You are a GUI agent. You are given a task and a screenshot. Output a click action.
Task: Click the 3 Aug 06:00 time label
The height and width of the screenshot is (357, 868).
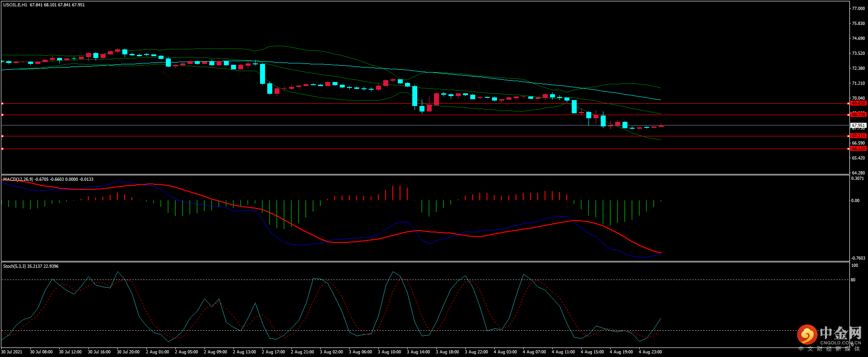coord(360,352)
